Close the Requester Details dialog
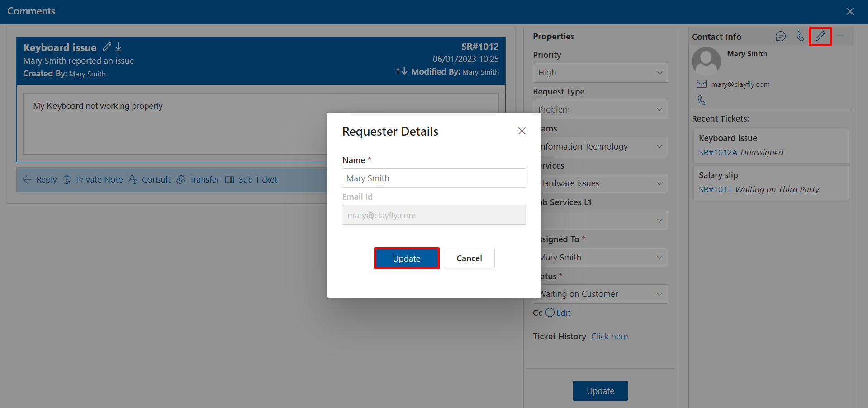Screen dimensions: 868x408 (522, 131)
